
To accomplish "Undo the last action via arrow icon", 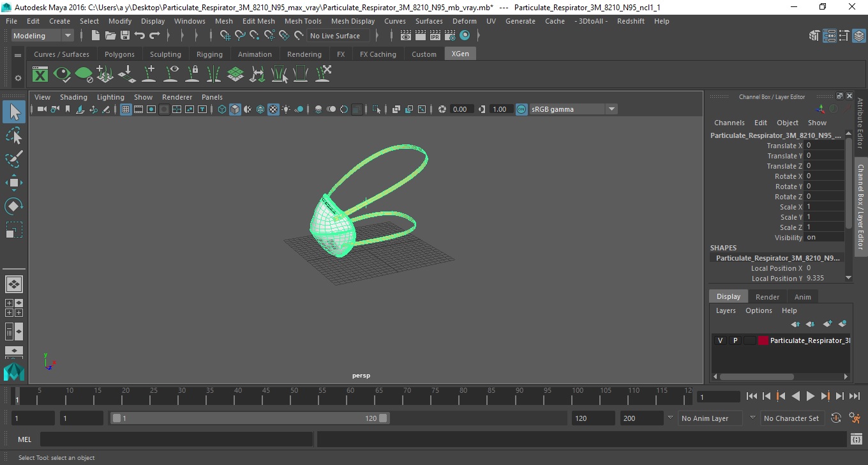I will pyautogui.click(x=140, y=36).
